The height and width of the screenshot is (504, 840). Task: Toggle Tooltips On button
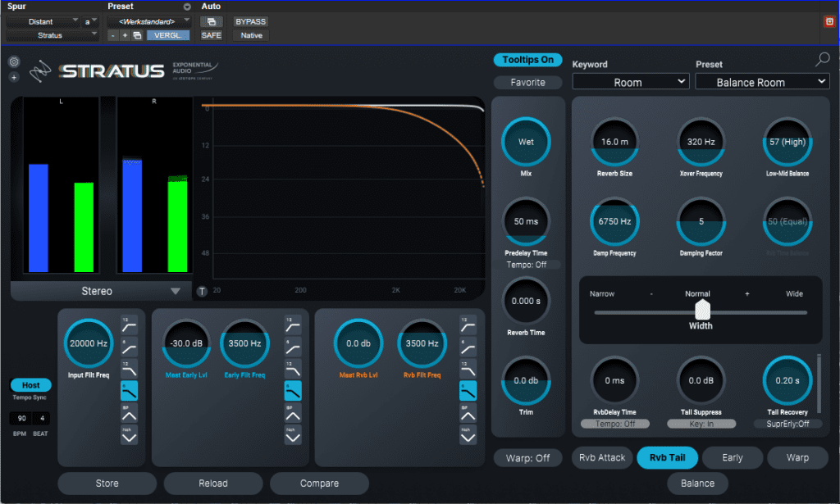pyautogui.click(x=527, y=60)
